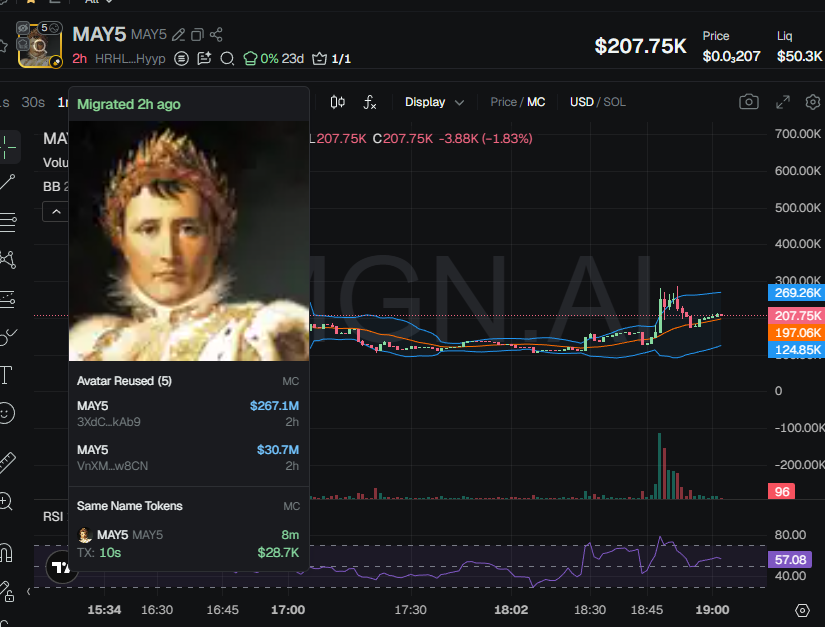This screenshot has height=627, width=825.
Task: Click the 197.06K orange price label
Action: tap(797, 332)
